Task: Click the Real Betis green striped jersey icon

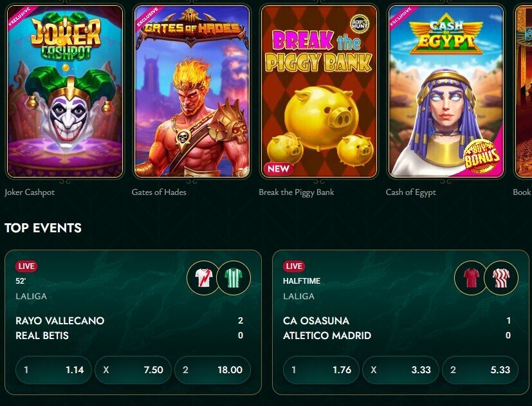Action: [x=234, y=278]
